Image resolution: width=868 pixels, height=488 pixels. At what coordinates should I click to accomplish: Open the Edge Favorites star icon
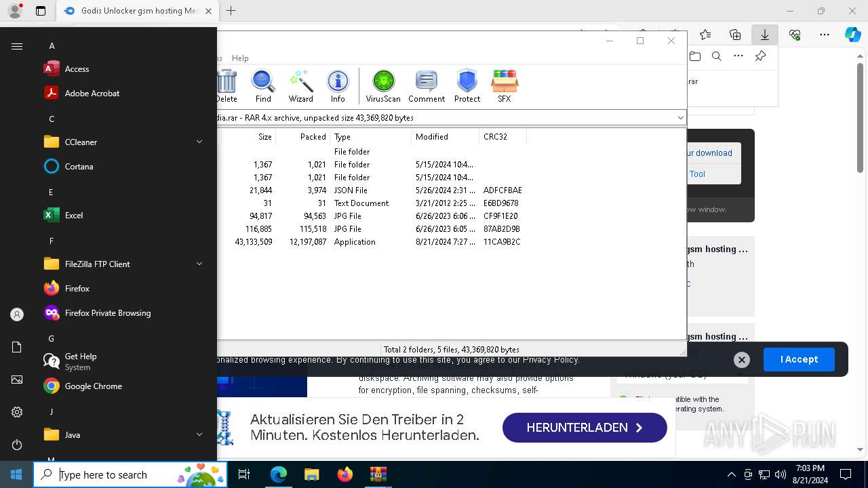[x=705, y=35]
